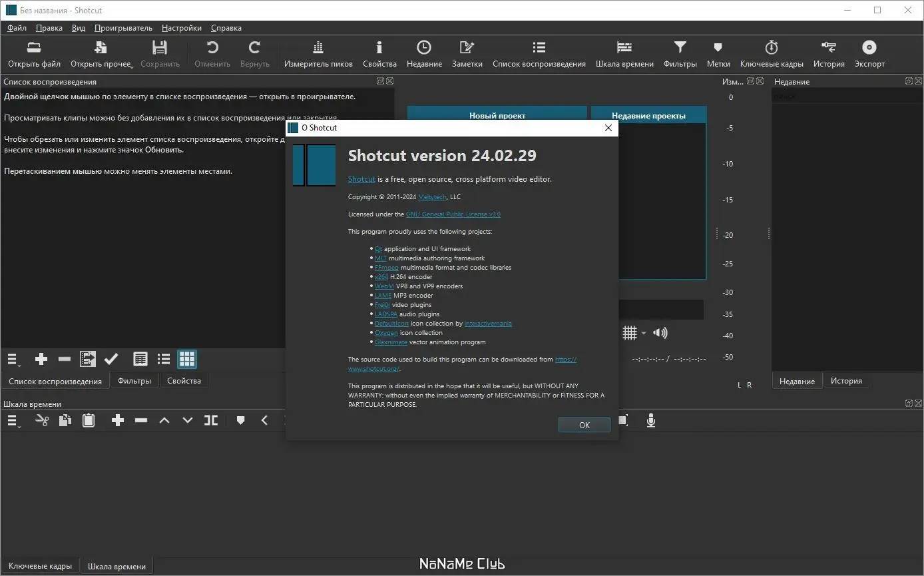Toggle the volume speaker button in player
This screenshot has height=576, width=924.
pos(660,333)
